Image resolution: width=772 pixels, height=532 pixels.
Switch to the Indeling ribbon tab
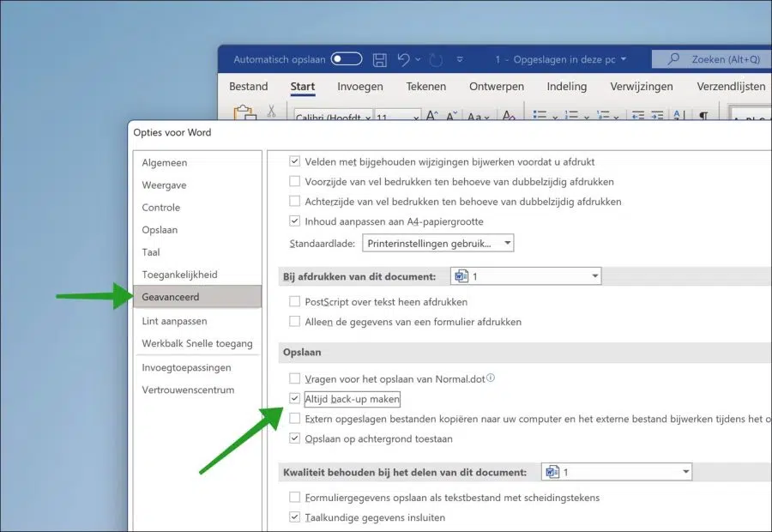(567, 86)
